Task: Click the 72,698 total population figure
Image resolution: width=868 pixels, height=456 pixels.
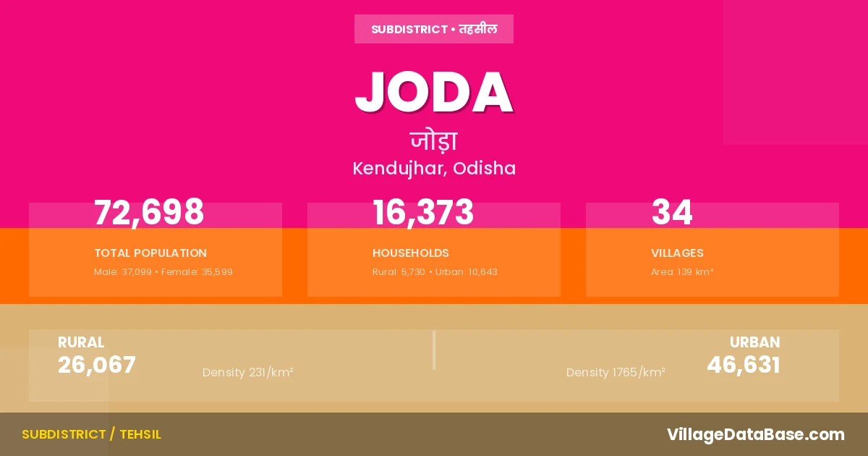Action: click(149, 213)
